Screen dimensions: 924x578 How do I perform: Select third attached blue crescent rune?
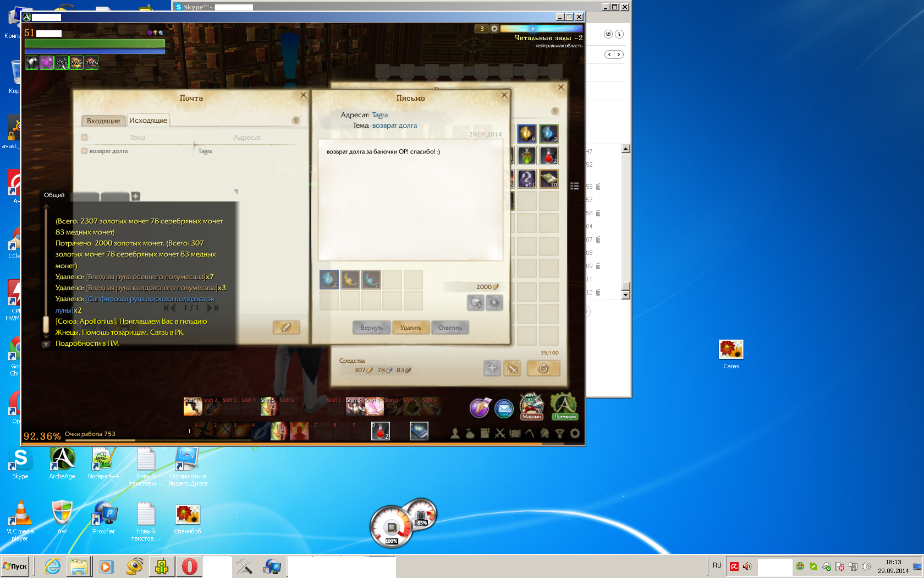pyautogui.click(x=371, y=280)
